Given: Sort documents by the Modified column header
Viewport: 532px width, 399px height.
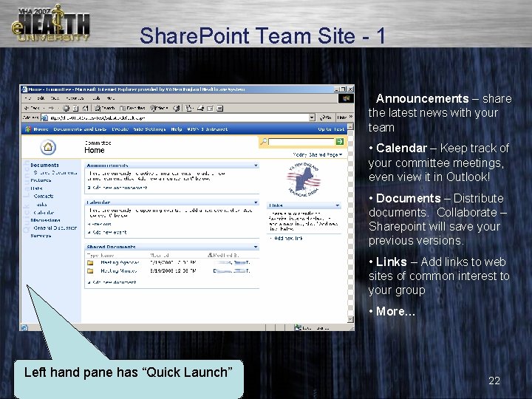Looking at the screenshot, I should [x=160, y=255].
